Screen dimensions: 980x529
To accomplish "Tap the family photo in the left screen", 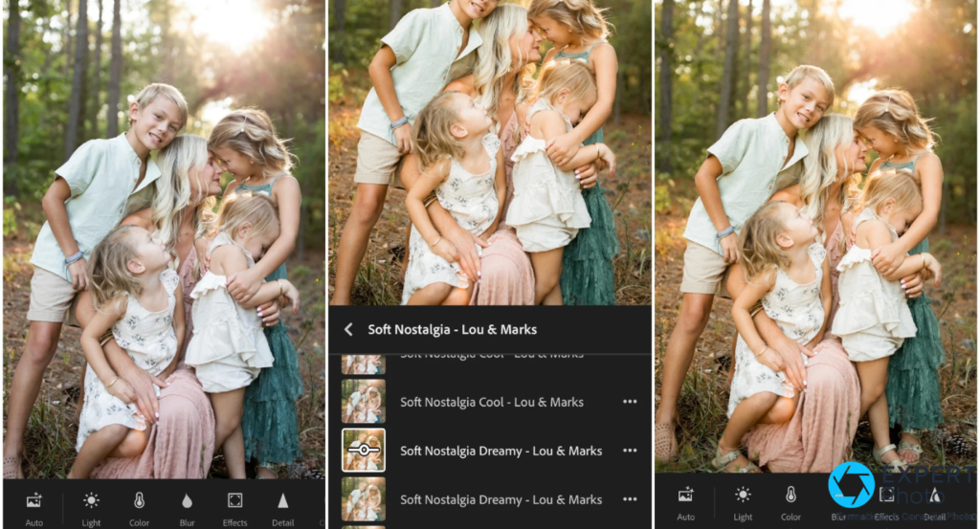I will pos(164,239).
